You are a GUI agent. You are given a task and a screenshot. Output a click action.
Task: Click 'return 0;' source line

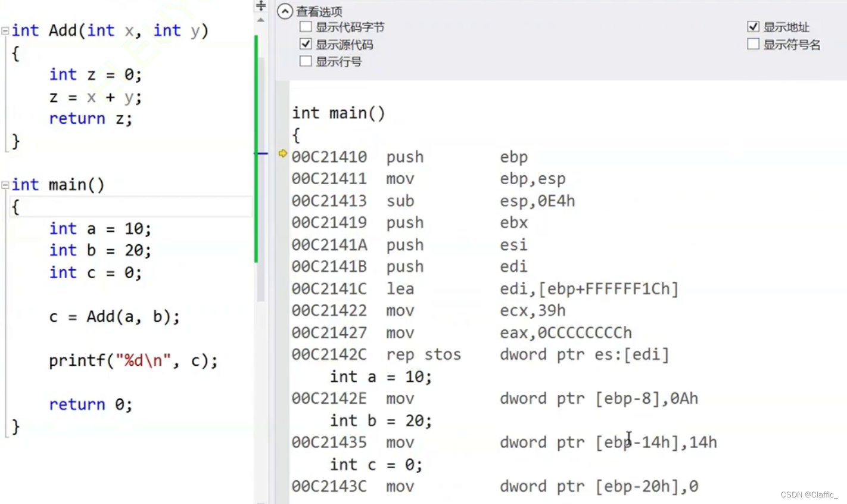click(x=91, y=405)
